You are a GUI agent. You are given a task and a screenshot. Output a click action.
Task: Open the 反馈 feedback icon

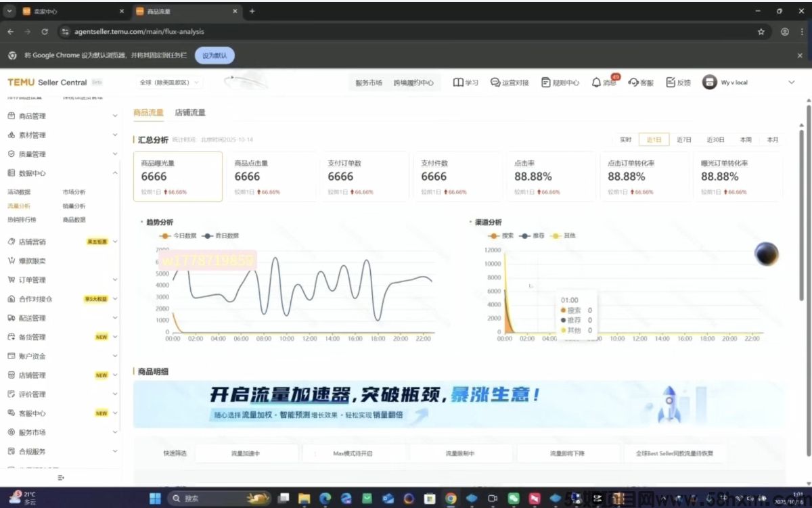pyautogui.click(x=670, y=82)
